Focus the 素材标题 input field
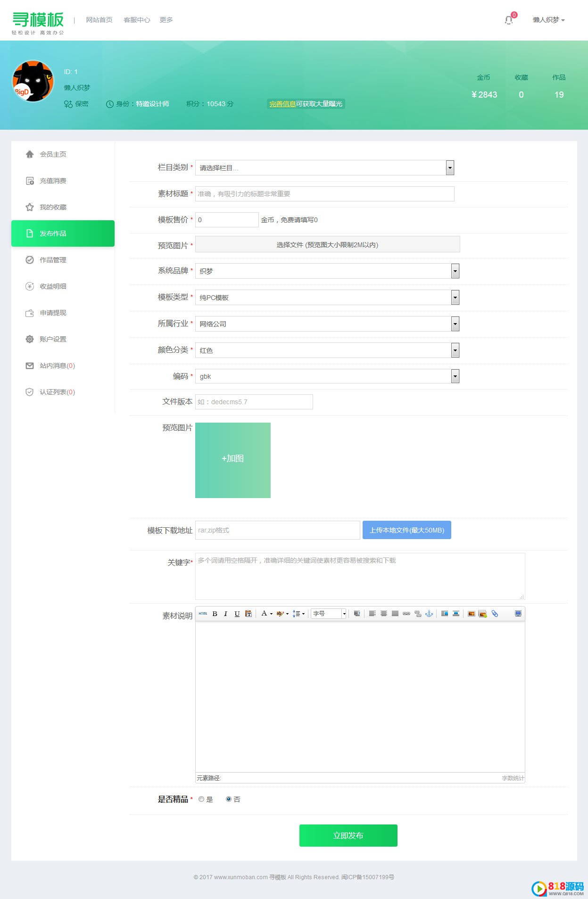The width and height of the screenshot is (588, 899). click(325, 194)
